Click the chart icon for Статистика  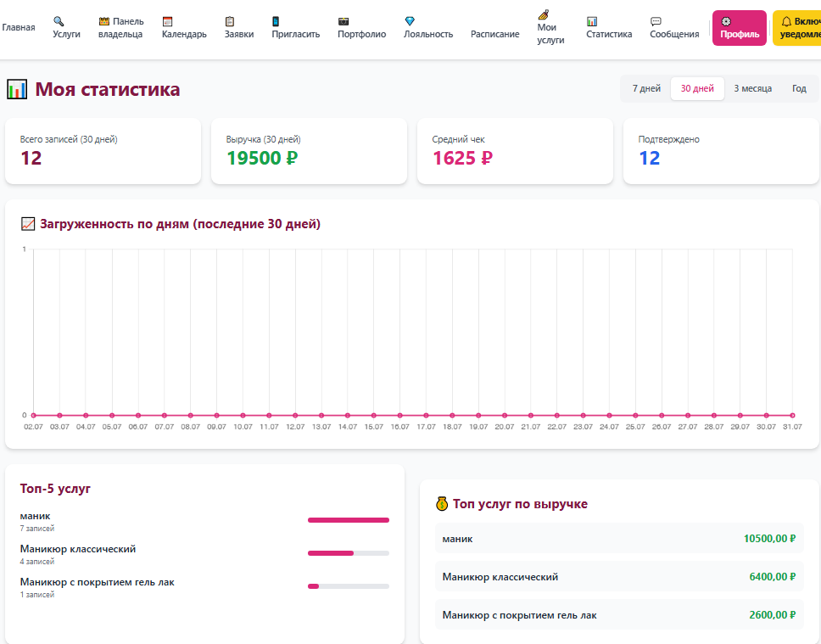(592, 21)
